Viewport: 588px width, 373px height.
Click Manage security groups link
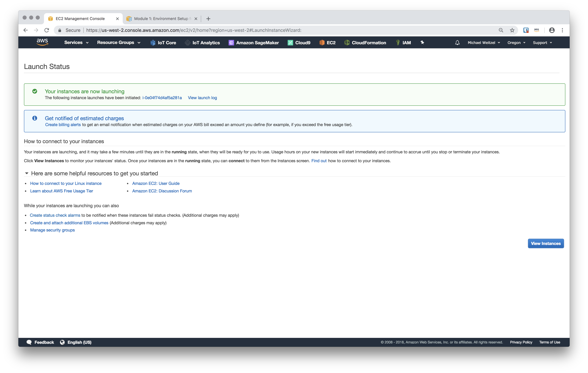pos(52,230)
